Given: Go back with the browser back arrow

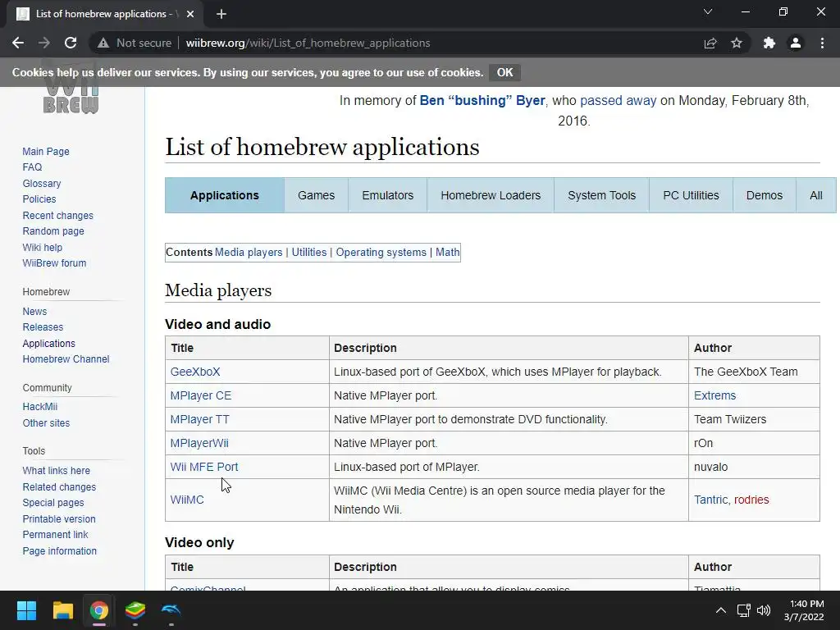Looking at the screenshot, I should tap(18, 43).
